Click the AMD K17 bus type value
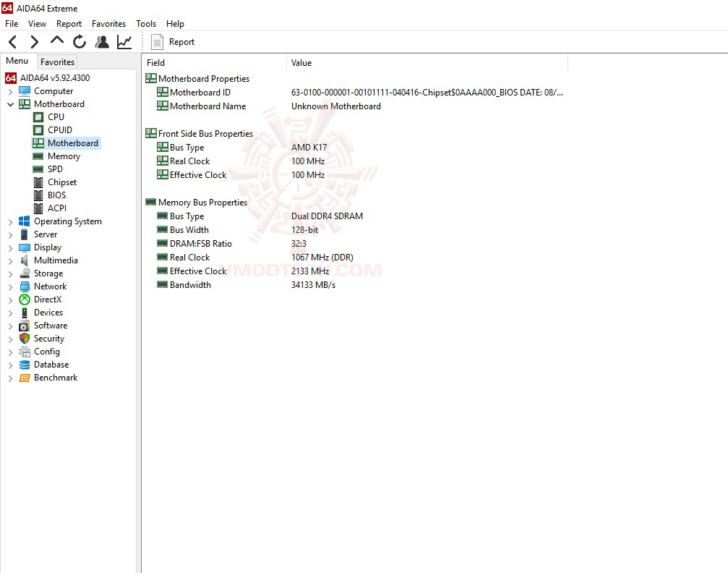Screen dimensions: 728x573 (x=309, y=148)
